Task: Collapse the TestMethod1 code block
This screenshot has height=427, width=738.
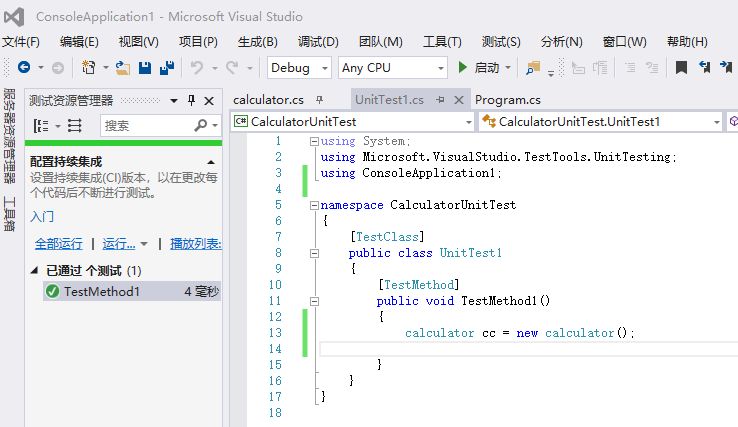Action: [314, 301]
